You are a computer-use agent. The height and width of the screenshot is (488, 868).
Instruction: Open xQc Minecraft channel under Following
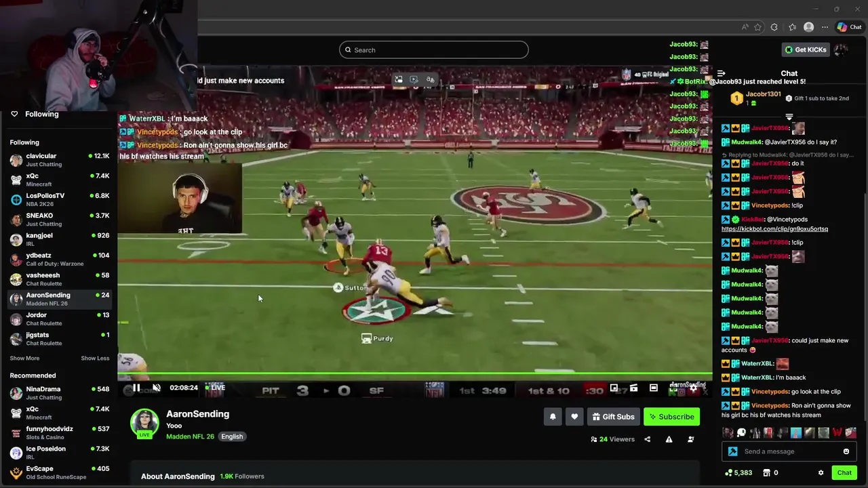pyautogui.click(x=59, y=180)
